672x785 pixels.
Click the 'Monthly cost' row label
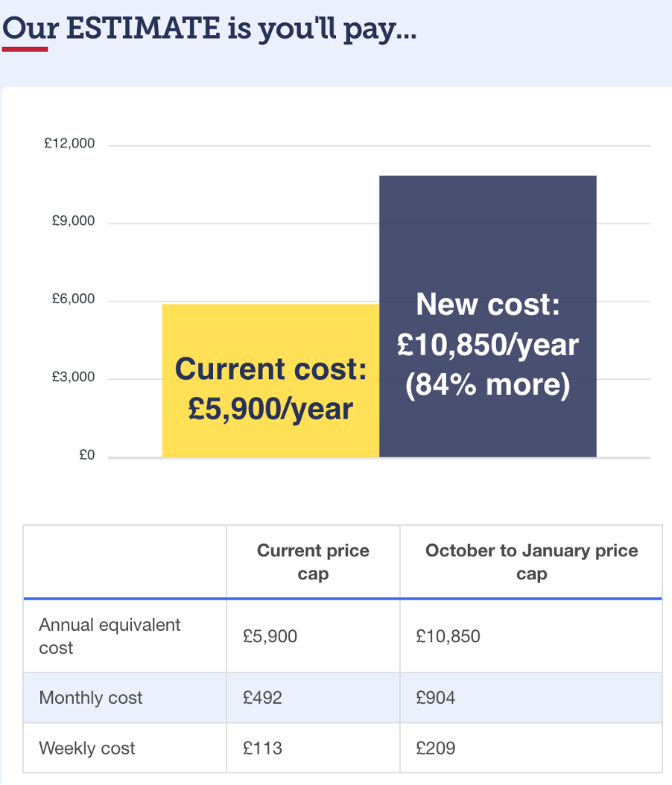91,697
